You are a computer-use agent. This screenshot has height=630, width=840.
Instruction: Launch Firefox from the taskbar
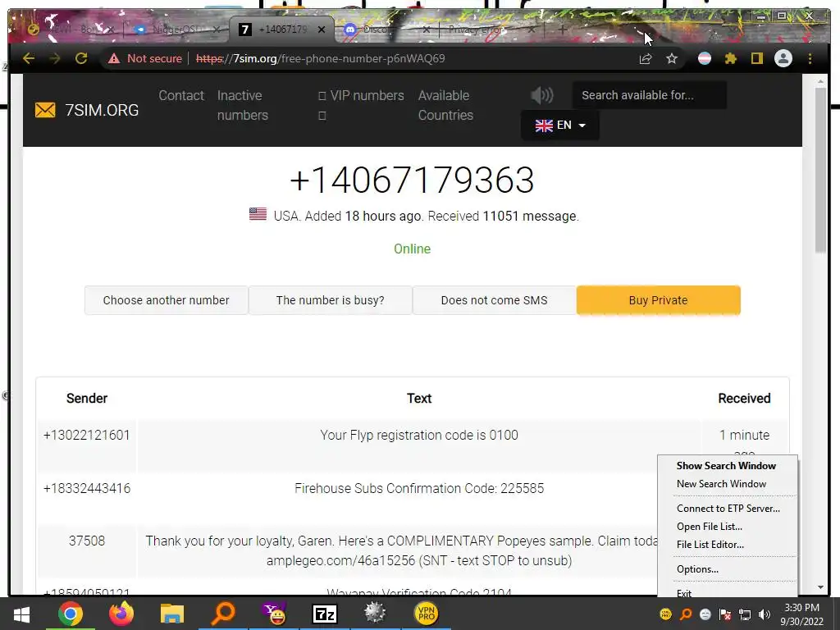pyautogui.click(x=121, y=614)
